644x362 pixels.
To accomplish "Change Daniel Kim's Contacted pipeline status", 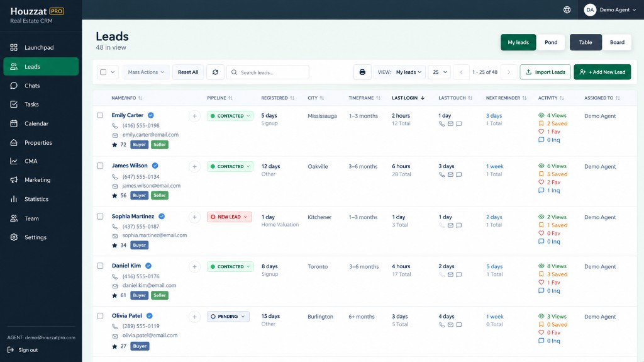I will pyautogui.click(x=230, y=266).
